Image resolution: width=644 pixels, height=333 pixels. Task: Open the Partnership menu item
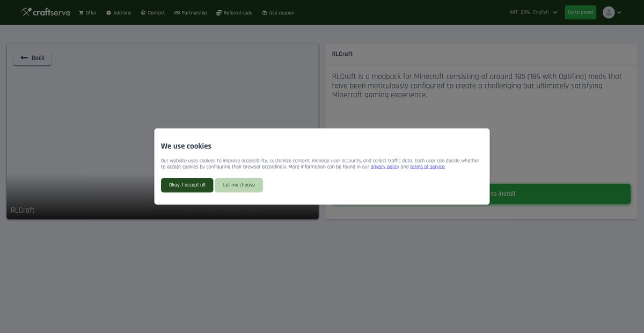(191, 13)
